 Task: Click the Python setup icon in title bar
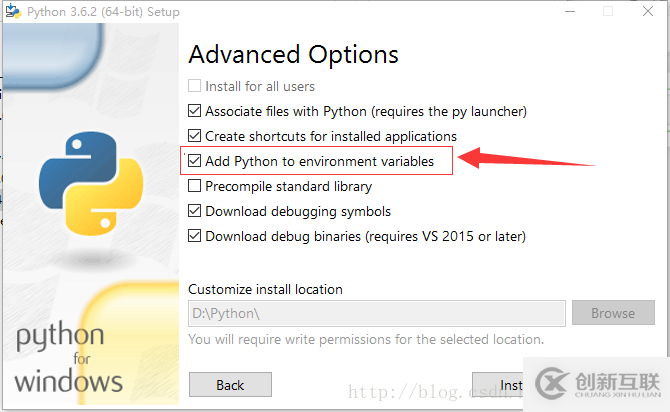point(13,11)
